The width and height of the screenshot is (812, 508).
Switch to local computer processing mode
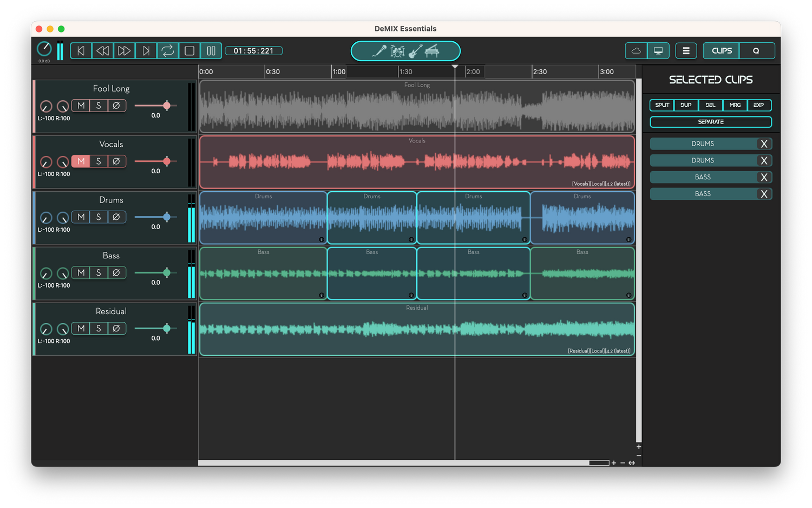tap(658, 51)
